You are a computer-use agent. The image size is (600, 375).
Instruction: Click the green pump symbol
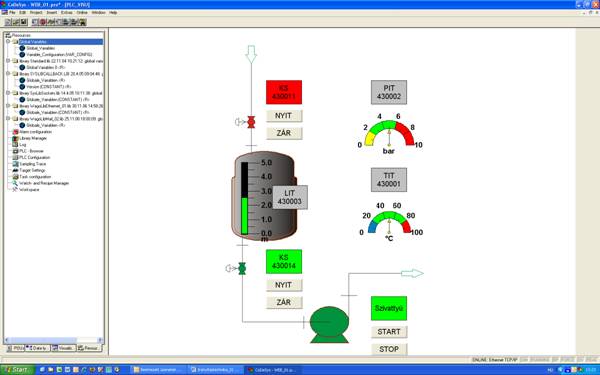[329, 324]
